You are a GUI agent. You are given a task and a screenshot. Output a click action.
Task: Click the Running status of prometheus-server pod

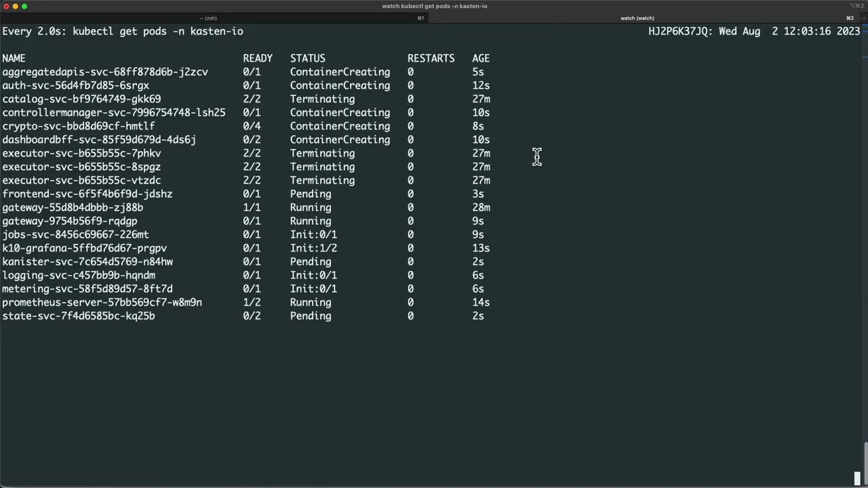311,302
